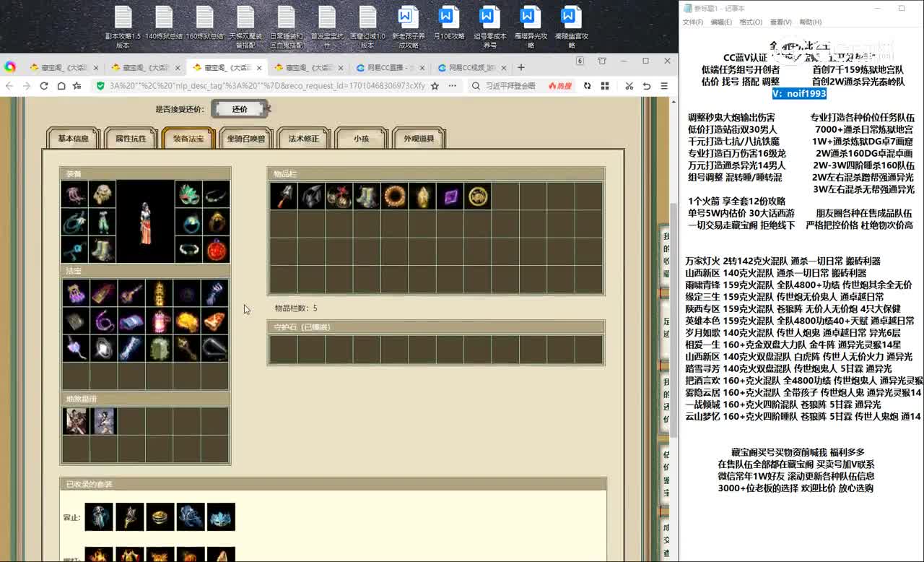Open the address bar more options (…)
The image size is (924, 562).
(453, 86)
